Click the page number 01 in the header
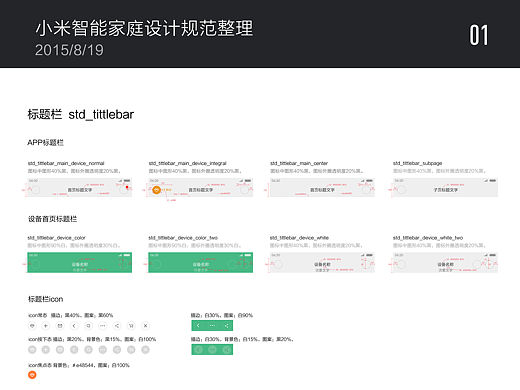Viewport: 520px width, 390px height. tap(479, 35)
